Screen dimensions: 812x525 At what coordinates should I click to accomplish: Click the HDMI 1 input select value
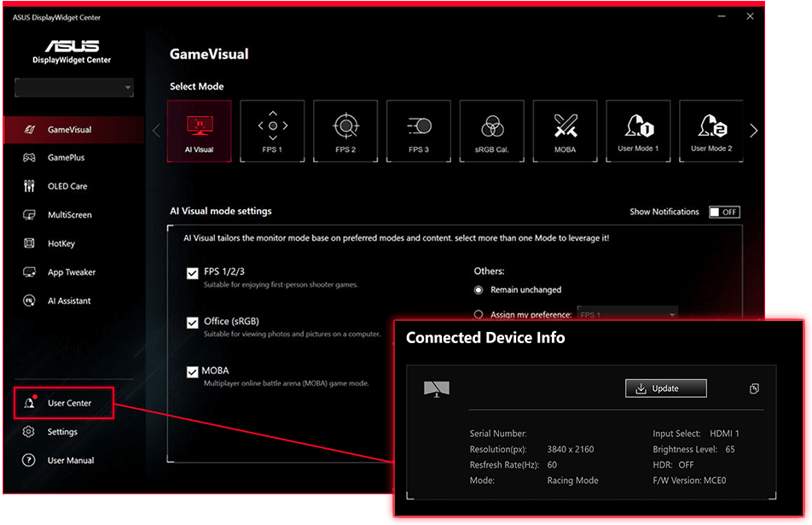[724, 434]
